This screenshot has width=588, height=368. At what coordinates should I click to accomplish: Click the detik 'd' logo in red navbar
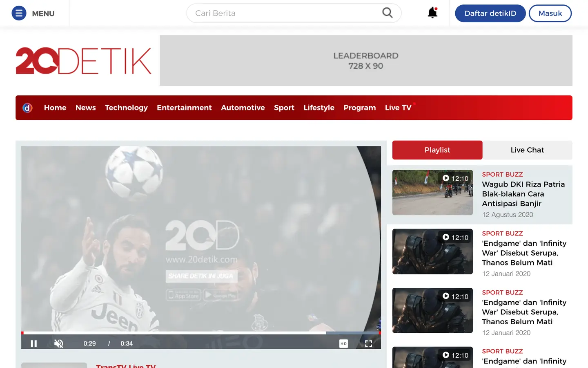point(27,108)
